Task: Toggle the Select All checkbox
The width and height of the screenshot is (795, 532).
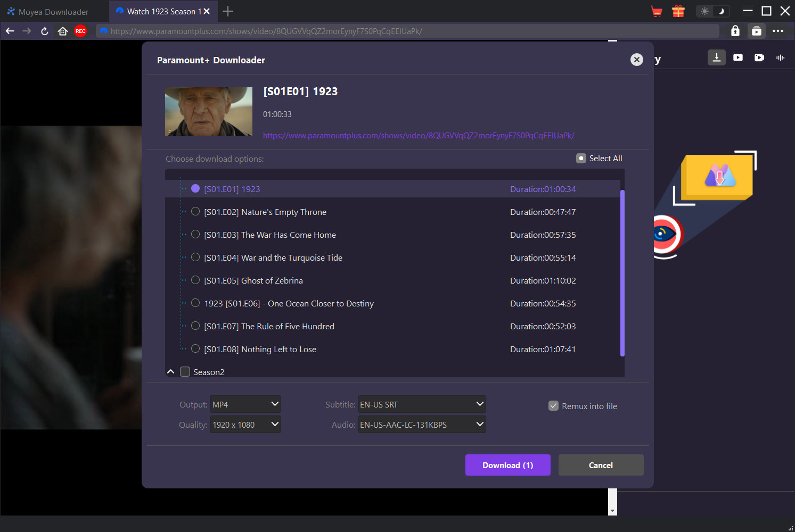Action: tap(581, 159)
